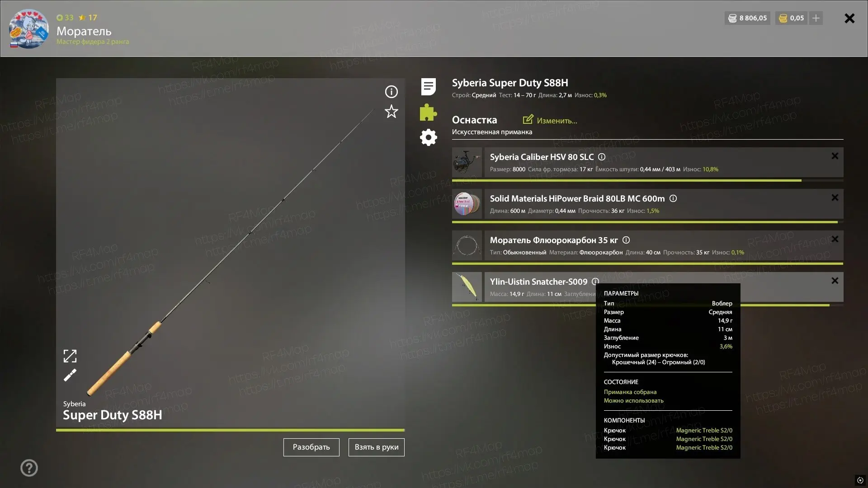
Task: Click the player avatar picture
Action: (29, 28)
